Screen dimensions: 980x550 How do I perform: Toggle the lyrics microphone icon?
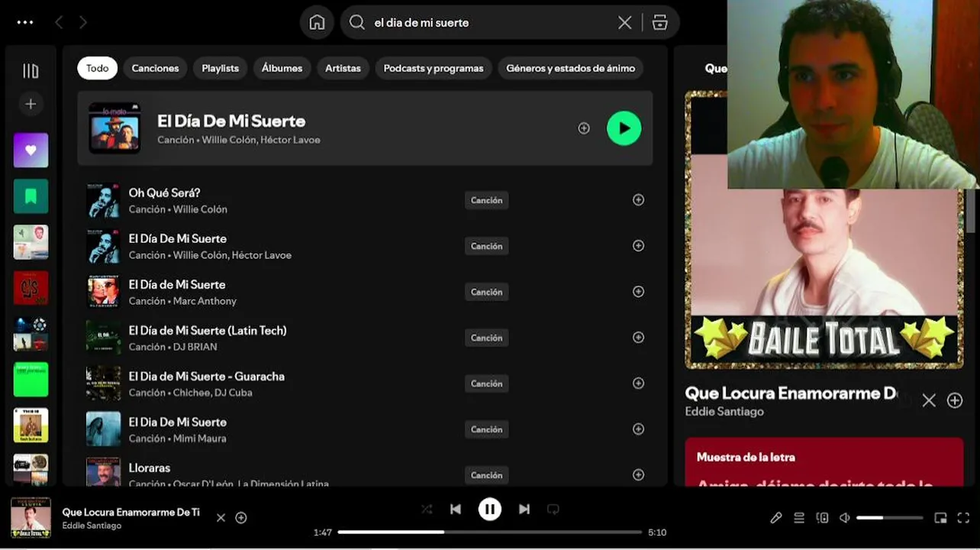click(x=776, y=518)
